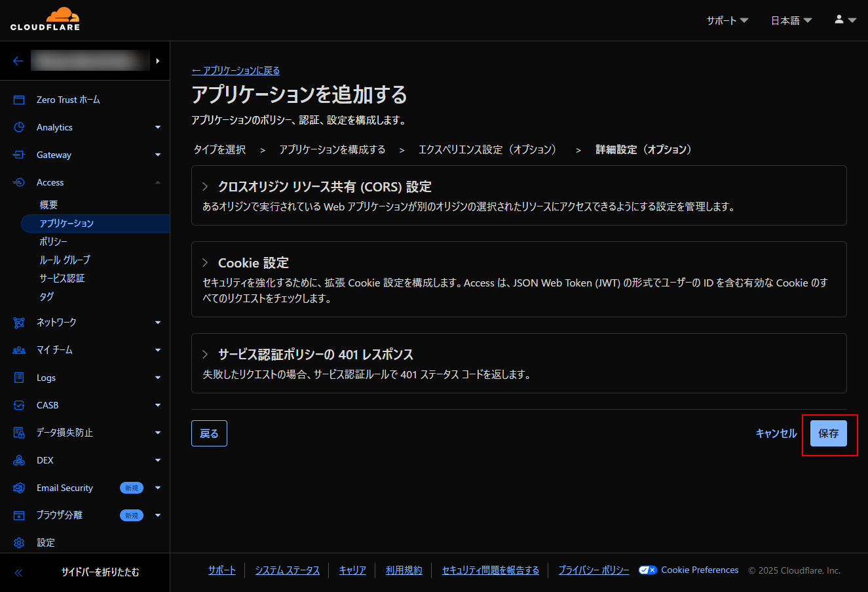
Task: Expand the CORS 設定 section chevron
Action: pyautogui.click(x=205, y=187)
